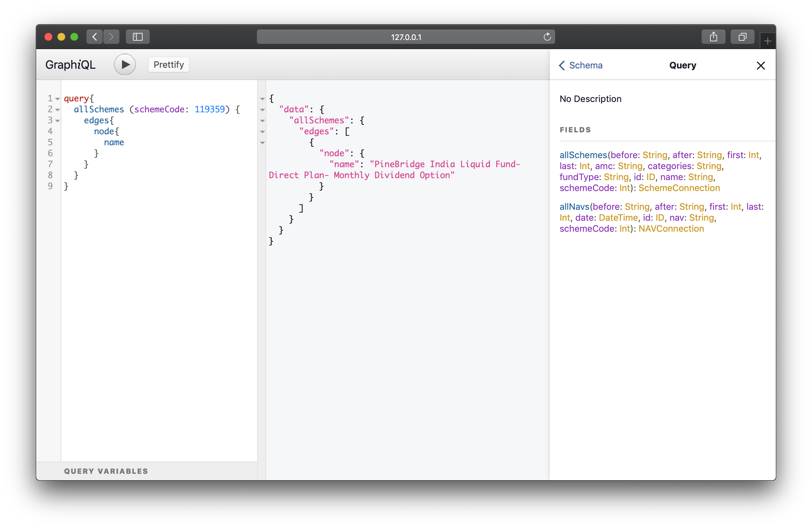Collapse the "edges" array in results
Screen dimensions: 812x528
tap(262, 132)
